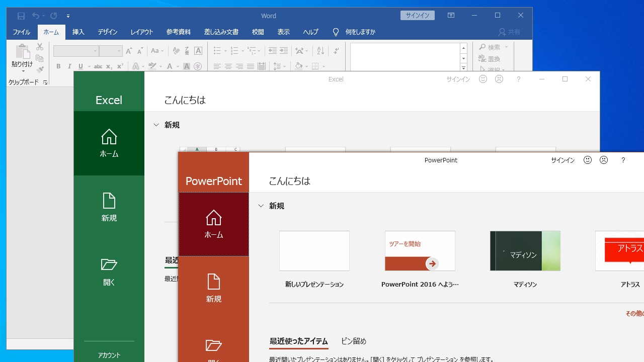Open the Change Case 'Aa' dropdown in Word
Viewport: 644px width, 362px height.
point(157,51)
